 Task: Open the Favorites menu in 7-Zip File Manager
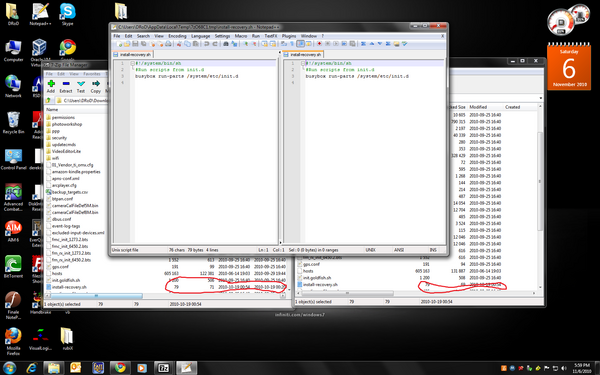pyautogui.click(x=92, y=74)
